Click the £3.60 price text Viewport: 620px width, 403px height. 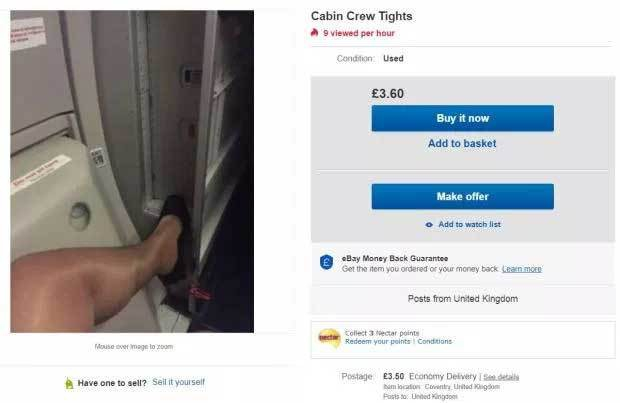tap(388, 94)
